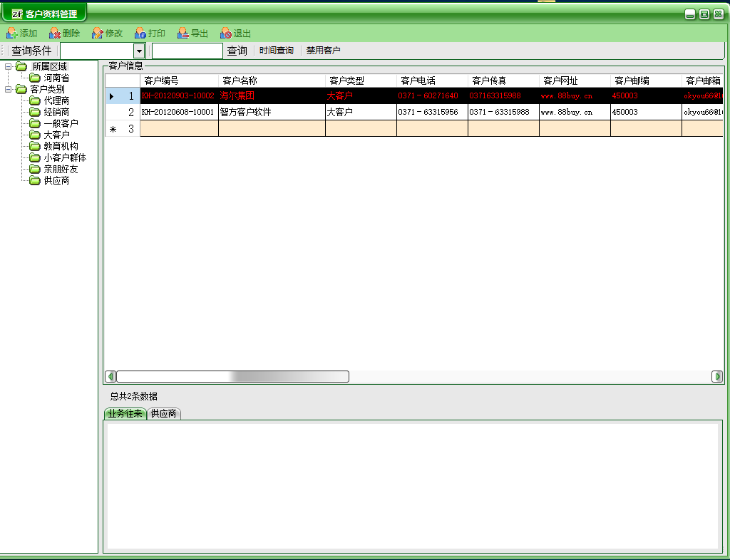Click the 删除 (Delete) toolbar icon
Image resolution: width=730 pixels, height=560 pixels.
coord(55,33)
